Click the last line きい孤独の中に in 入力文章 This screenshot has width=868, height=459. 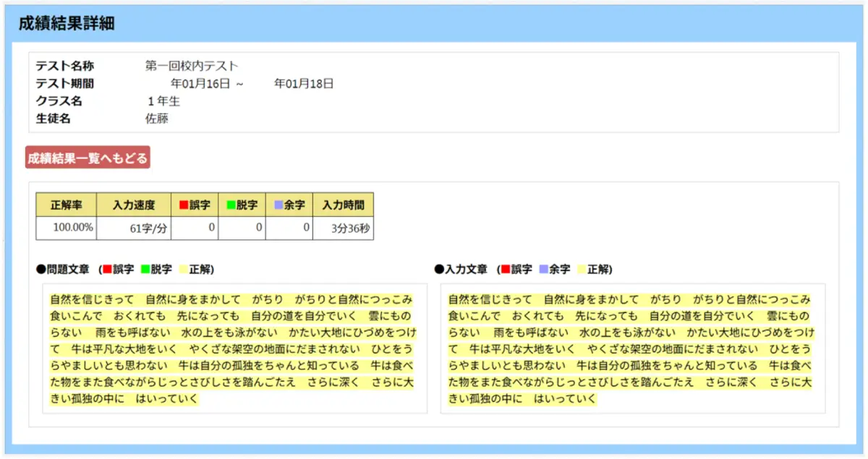point(522,399)
